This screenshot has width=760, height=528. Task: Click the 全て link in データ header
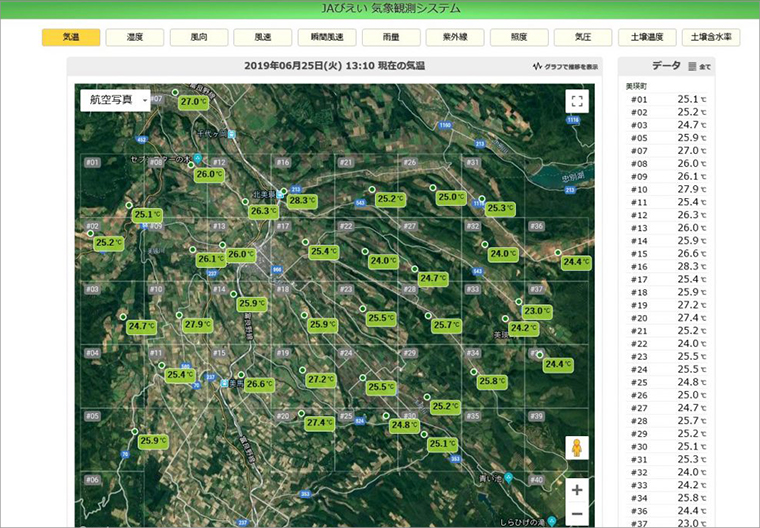pyautogui.click(x=704, y=67)
